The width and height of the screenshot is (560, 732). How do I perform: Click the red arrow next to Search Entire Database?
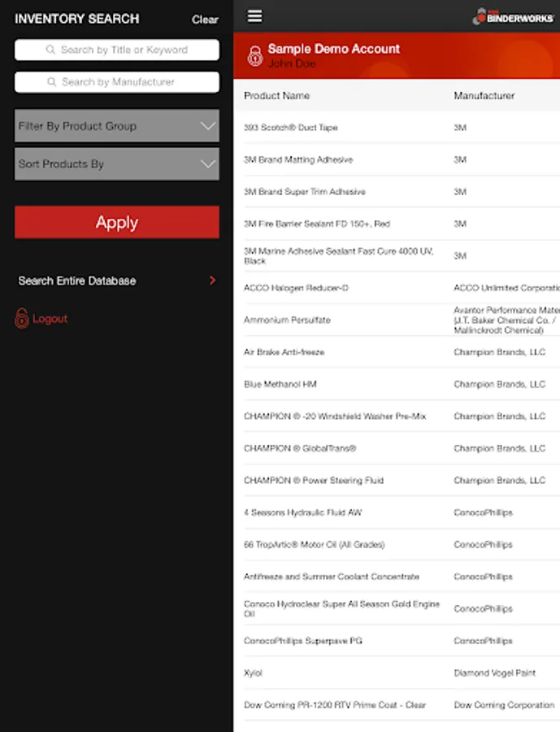click(212, 280)
